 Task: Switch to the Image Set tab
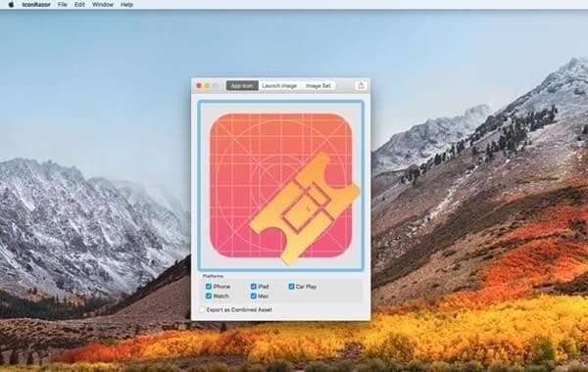coord(318,86)
